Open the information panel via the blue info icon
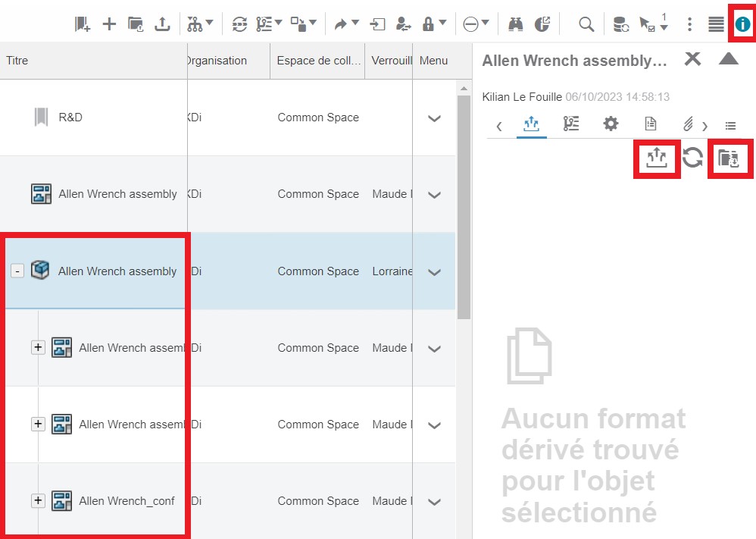The width and height of the screenshot is (756, 539). pos(742,24)
